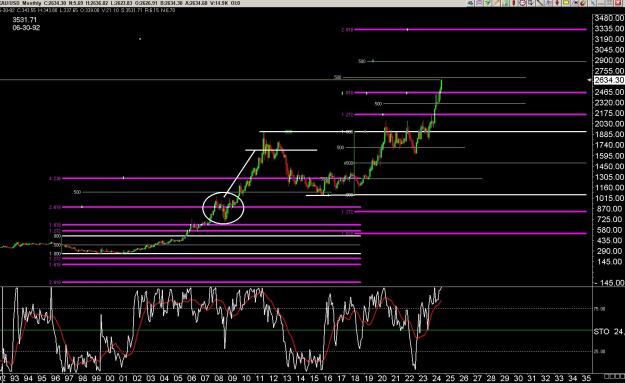The image size is (625, 383).
Task: Click year 24 on the time axis
Action: tap(436, 379)
